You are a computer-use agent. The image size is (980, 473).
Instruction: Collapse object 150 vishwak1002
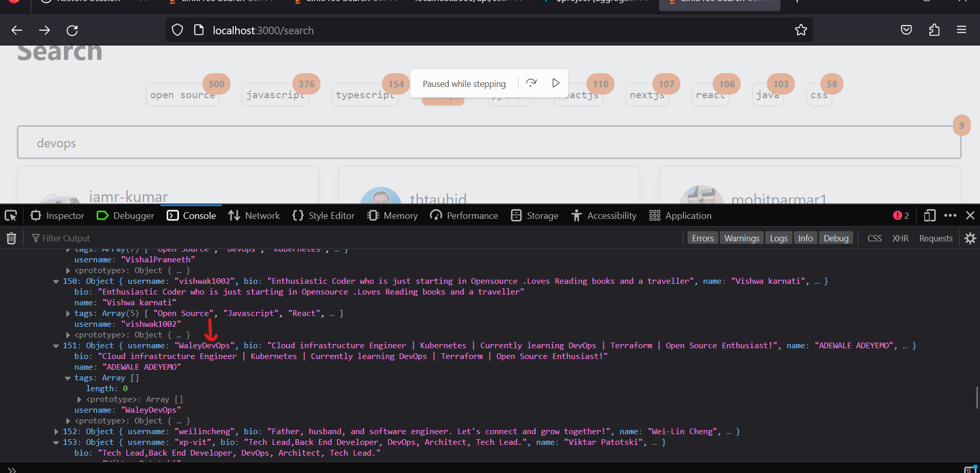pos(56,282)
